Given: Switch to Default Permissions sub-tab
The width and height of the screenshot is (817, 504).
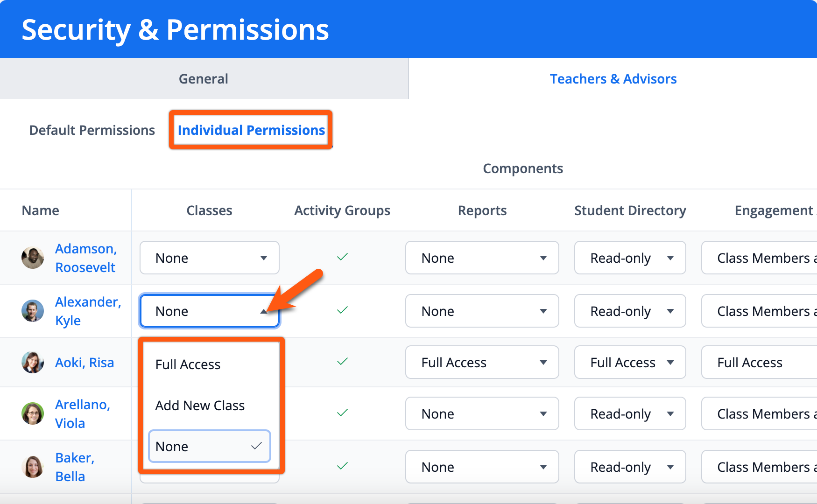Looking at the screenshot, I should click(x=92, y=130).
